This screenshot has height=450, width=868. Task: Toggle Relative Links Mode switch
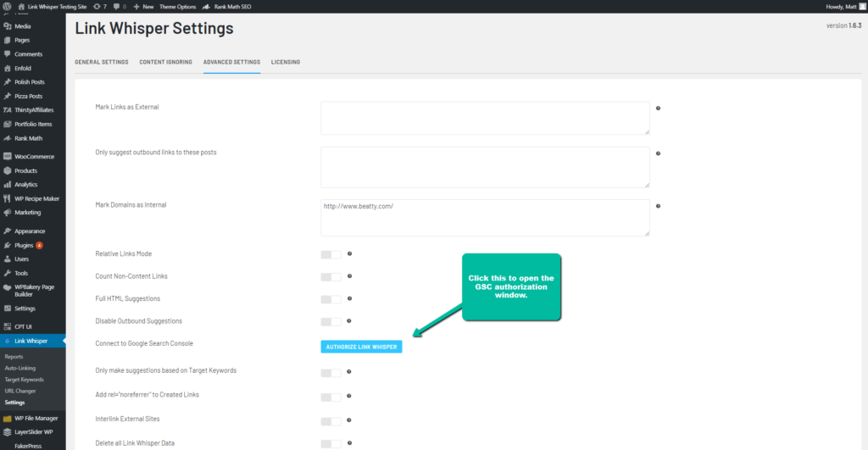[331, 254]
